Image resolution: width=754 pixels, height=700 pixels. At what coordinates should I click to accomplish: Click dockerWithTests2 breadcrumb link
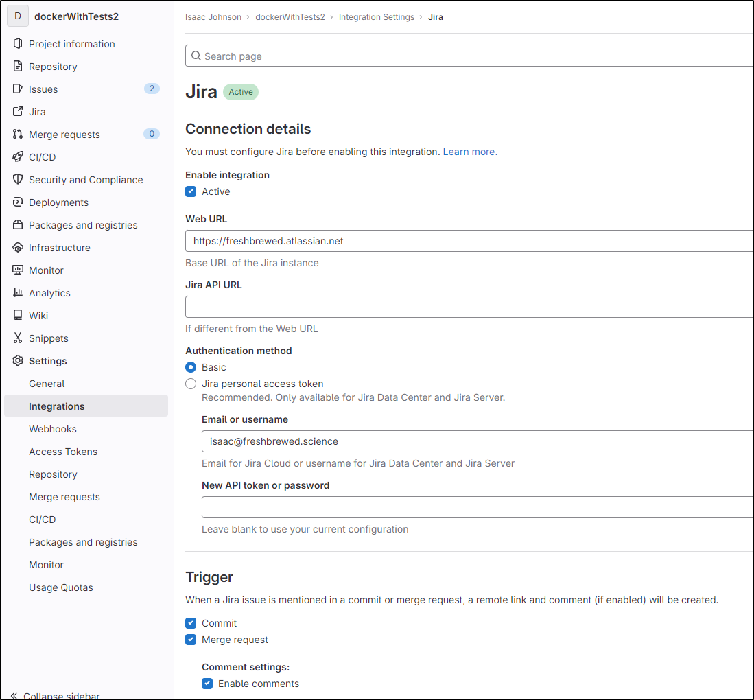[x=290, y=17]
